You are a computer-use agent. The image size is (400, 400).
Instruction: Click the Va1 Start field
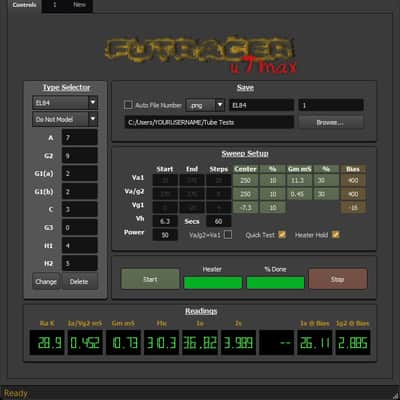point(165,180)
